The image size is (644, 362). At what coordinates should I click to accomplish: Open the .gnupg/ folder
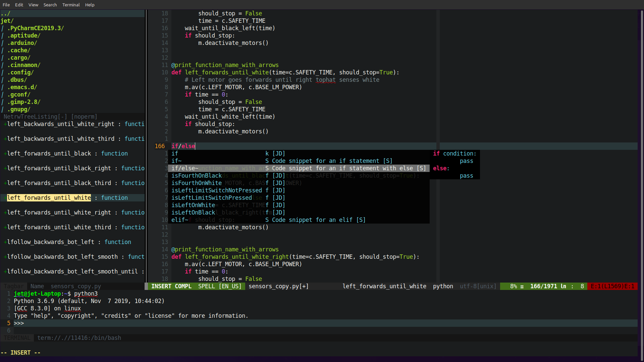coord(19,109)
